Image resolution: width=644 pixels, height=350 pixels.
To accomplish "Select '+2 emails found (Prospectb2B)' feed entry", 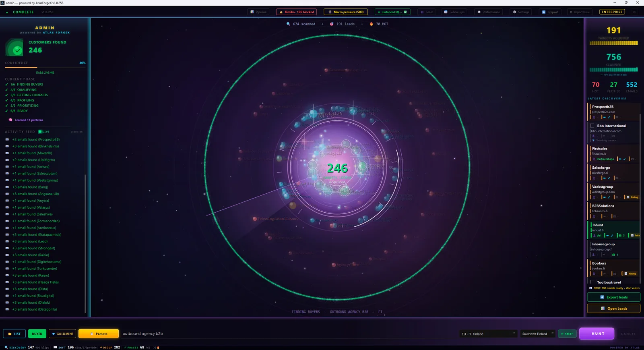I will [x=36, y=139].
